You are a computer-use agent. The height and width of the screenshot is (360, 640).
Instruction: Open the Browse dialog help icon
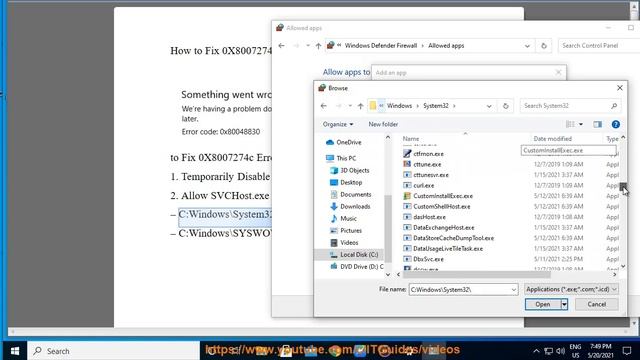(616, 124)
